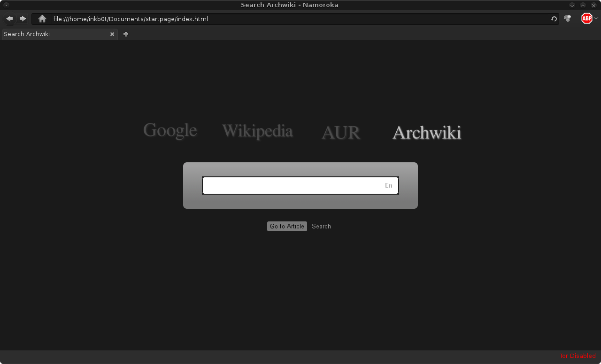601x364 pixels.
Task: Click the Tor Disabled status indicator
Action: tap(578, 356)
